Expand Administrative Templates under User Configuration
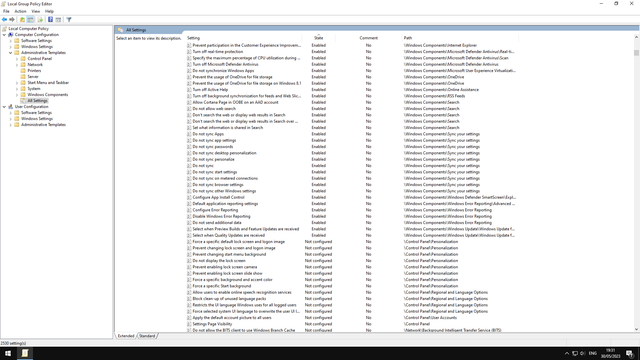 [11, 124]
